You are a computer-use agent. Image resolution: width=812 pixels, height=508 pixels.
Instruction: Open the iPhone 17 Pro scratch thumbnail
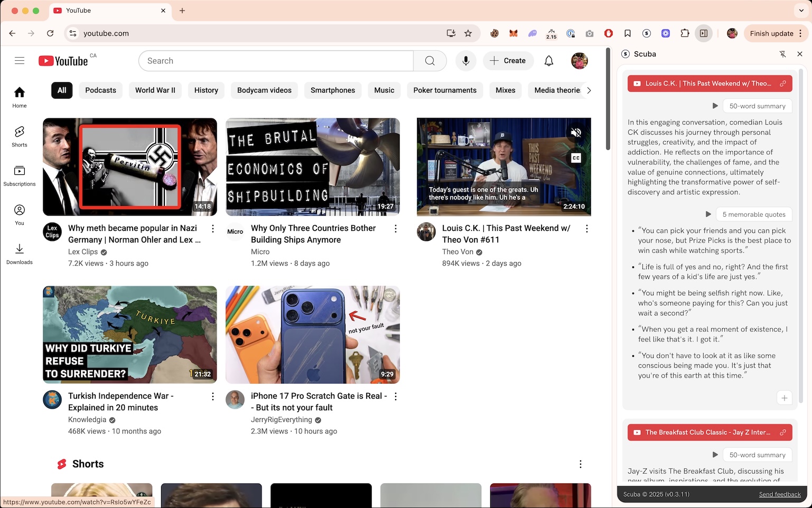313,335
